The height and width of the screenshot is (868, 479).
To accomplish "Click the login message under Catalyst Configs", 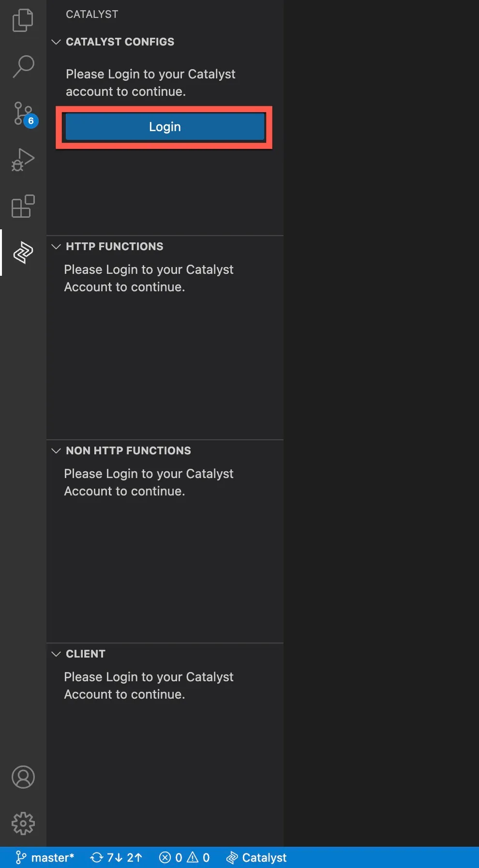I will pos(150,83).
